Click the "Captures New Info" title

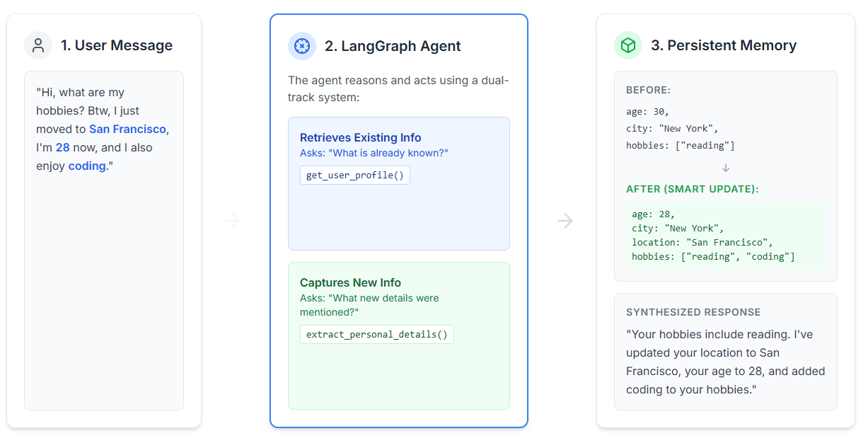tap(350, 282)
